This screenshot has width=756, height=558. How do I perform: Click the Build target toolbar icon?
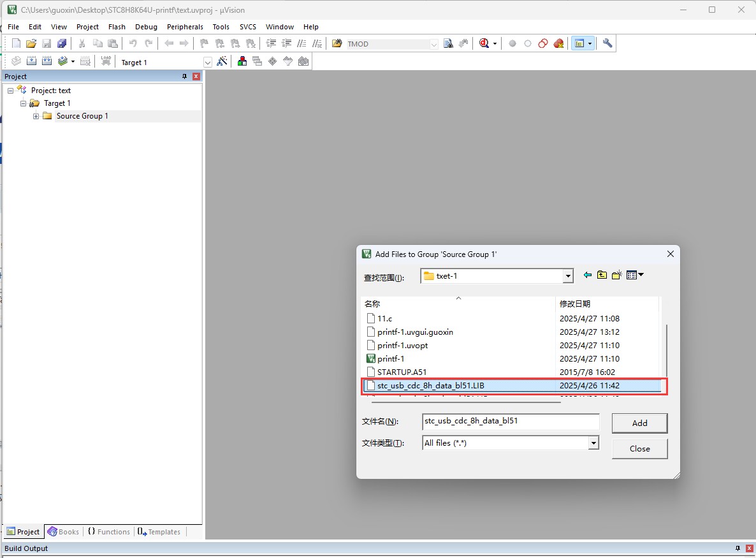tap(31, 61)
